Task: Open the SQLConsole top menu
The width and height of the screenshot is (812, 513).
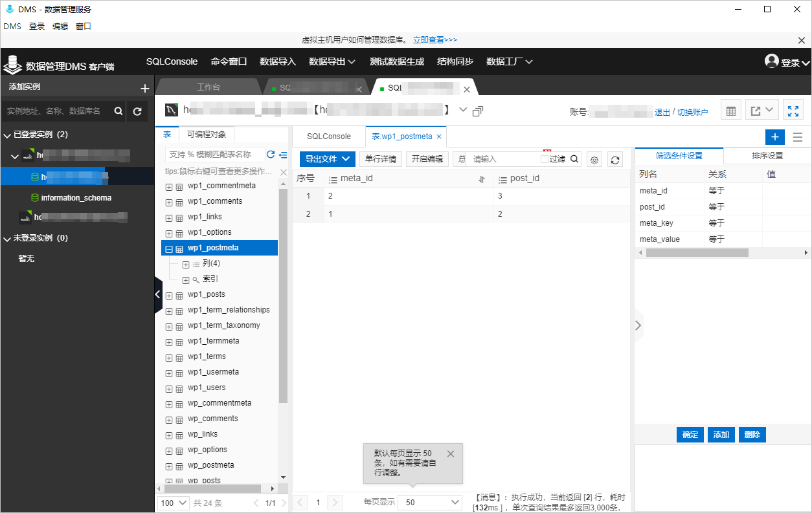Action: pyautogui.click(x=172, y=61)
